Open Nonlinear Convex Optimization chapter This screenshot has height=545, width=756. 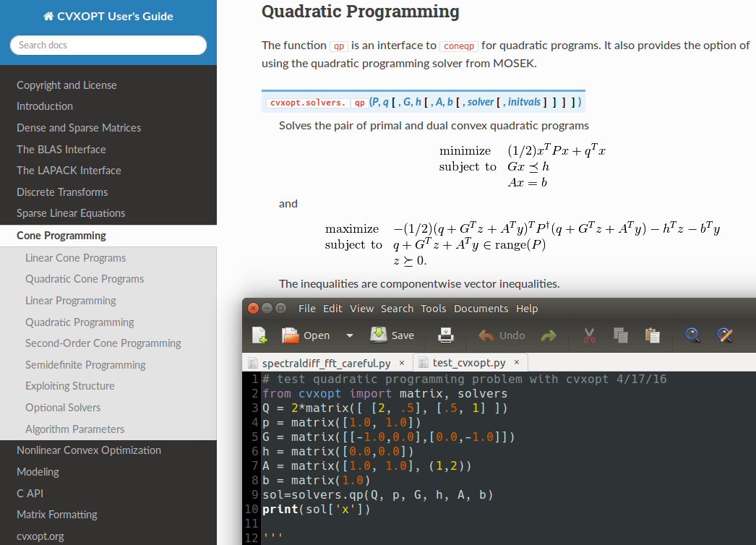pos(89,450)
